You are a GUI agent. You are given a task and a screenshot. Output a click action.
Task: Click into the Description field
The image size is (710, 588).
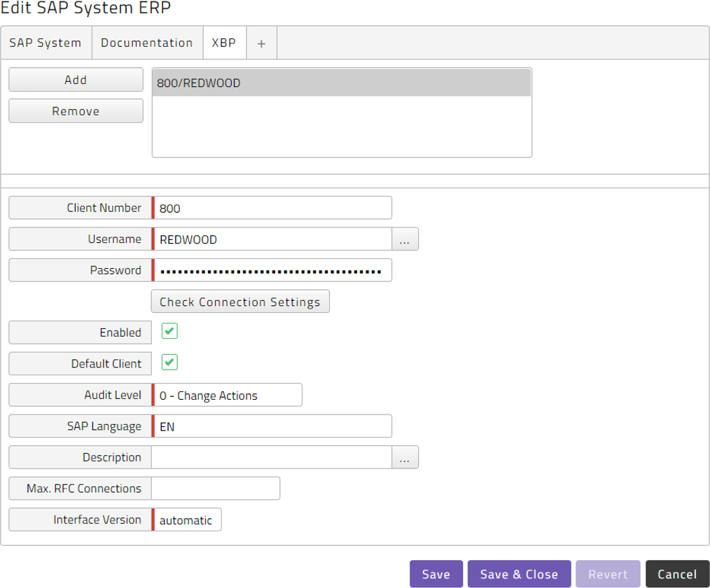click(272, 457)
